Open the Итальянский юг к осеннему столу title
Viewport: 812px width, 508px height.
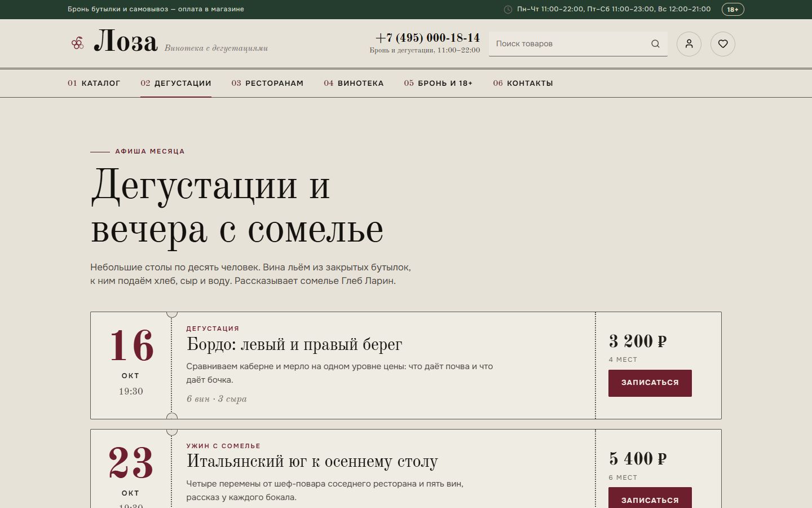[312, 462]
